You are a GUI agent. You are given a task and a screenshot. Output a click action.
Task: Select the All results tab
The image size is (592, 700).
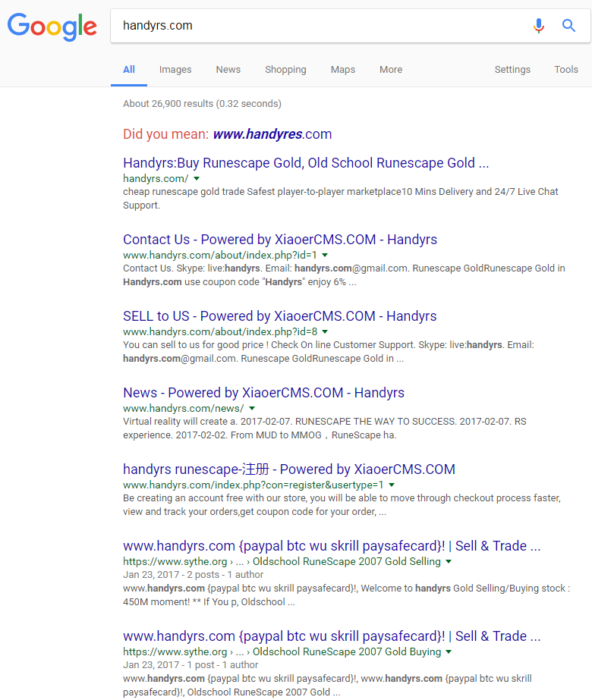click(129, 70)
